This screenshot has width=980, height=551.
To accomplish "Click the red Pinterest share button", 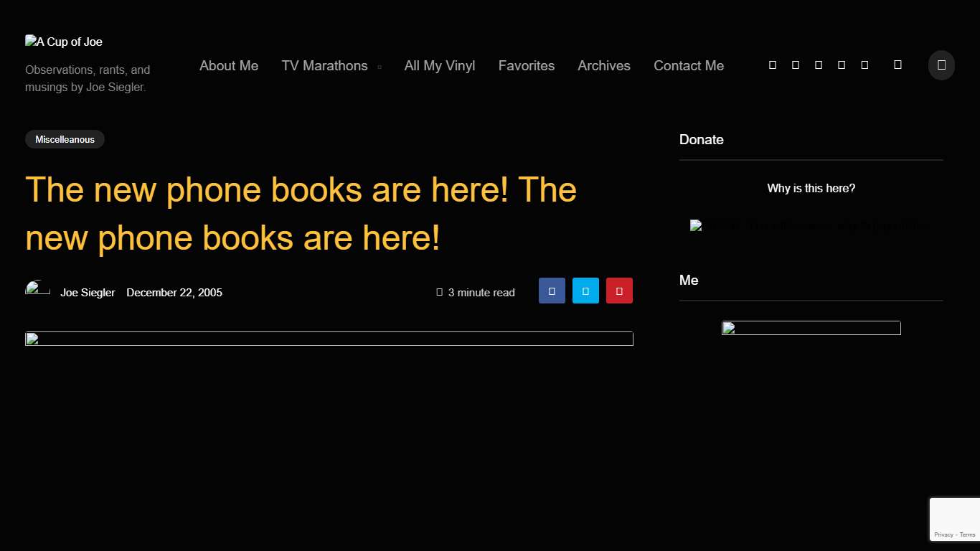I will pyautogui.click(x=619, y=291).
